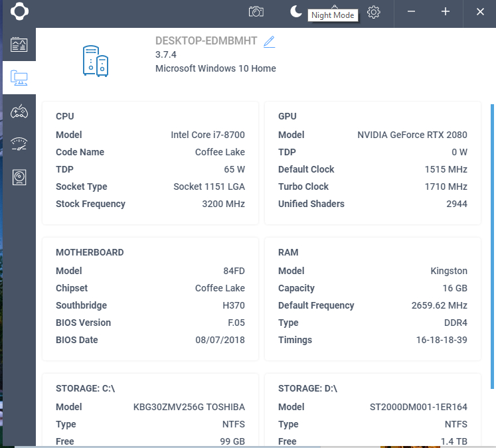Open the benchmark gauge sidebar tab
The width and height of the screenshot is (496, 448).
[x=19, y=144]
